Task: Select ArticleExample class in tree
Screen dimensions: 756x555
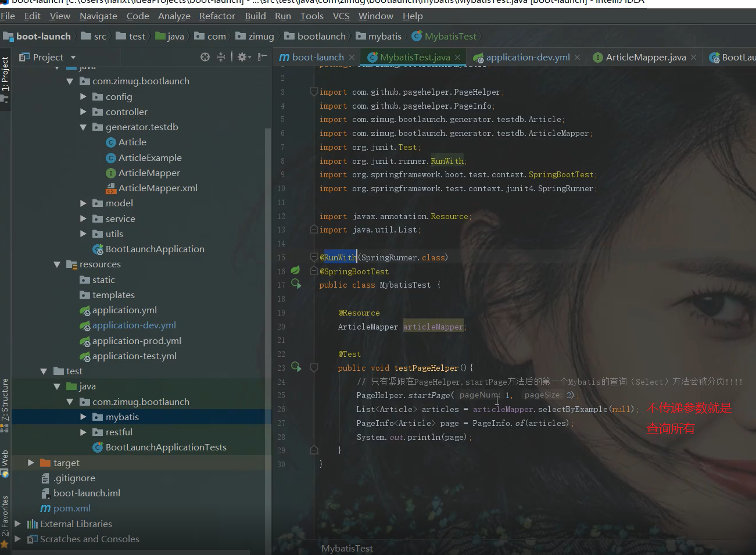Action: [x=144, y=158]
